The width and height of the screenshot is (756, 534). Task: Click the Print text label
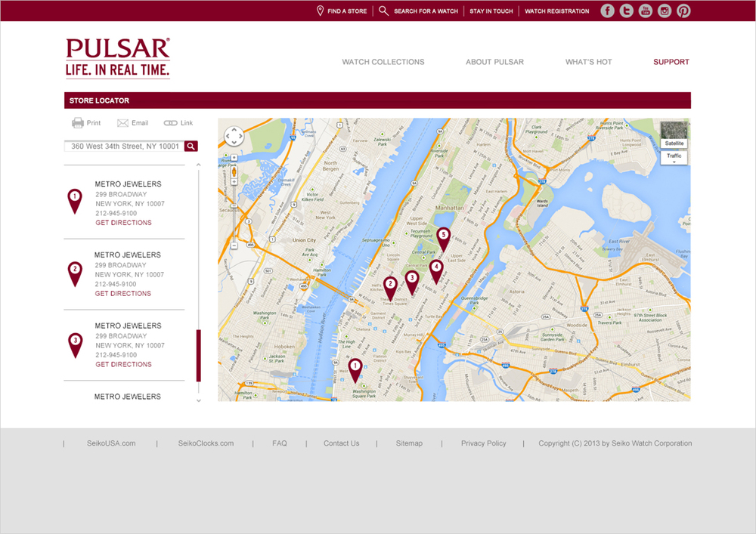click(x=94, y=123)
